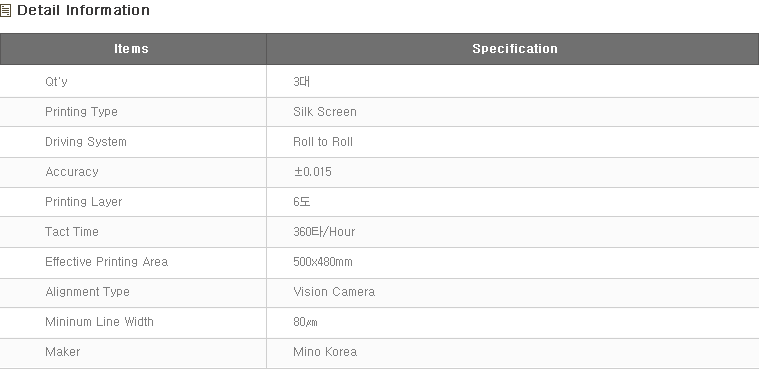Click the Qt'y row label
The image size is (759, 369).
pos(56,81)
